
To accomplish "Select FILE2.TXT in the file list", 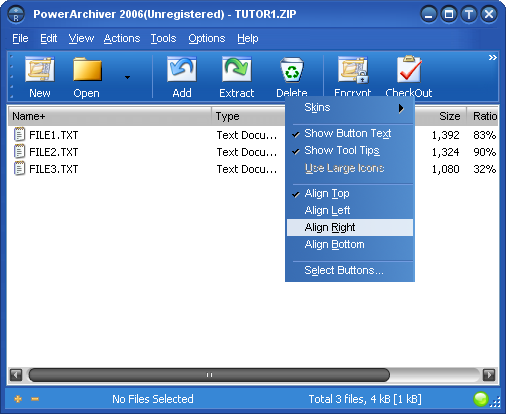I will [54, 152].
